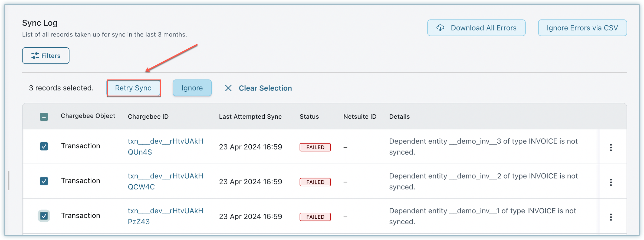
Task: Click the Filters sliders icon
Action: pos(35,56)
